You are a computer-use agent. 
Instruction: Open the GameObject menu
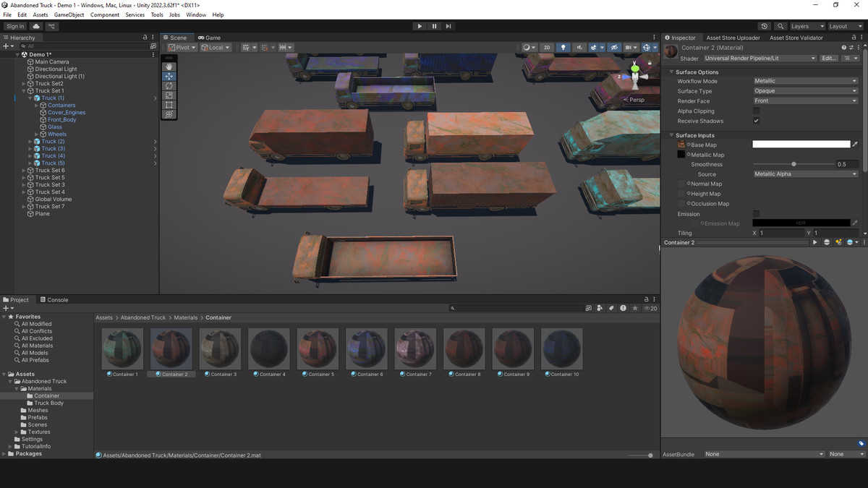[x=69, y=14]
